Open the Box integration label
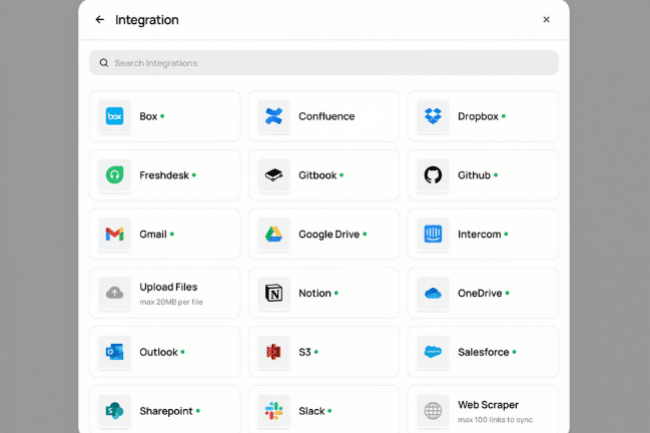650x433 pixels. [148, 116]
